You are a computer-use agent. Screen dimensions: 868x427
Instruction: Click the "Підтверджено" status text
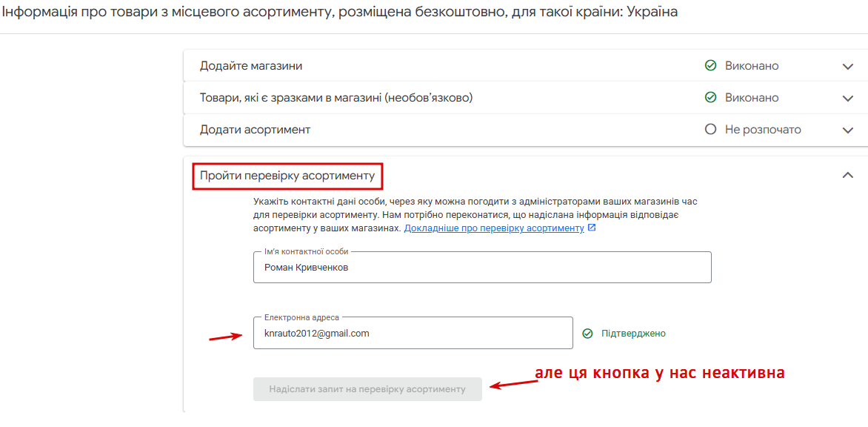point(633,334)
